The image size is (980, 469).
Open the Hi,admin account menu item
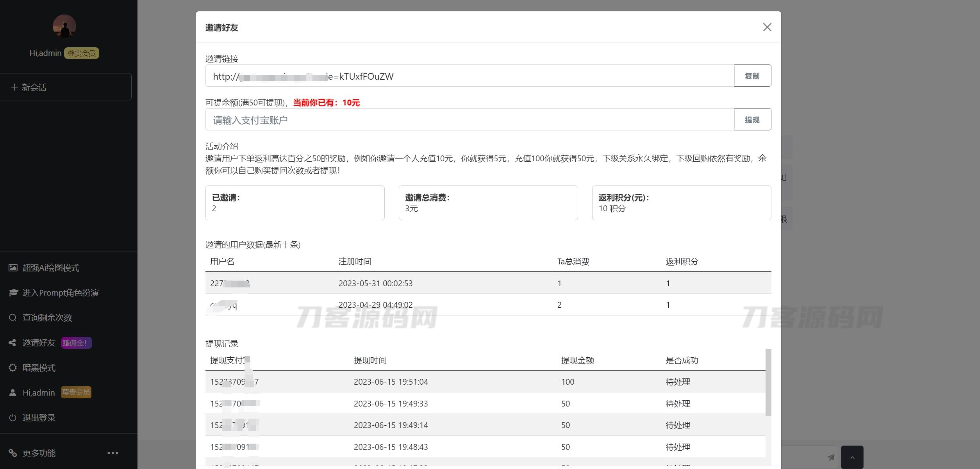coord(39,393)
